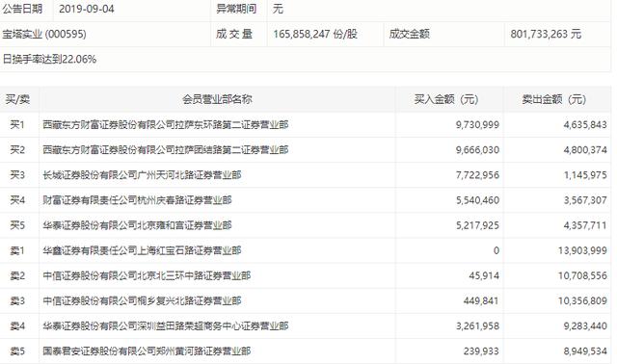
Task: Select 国泰君安证券郑州黄河路证券营业部
Action: [147, 351]
